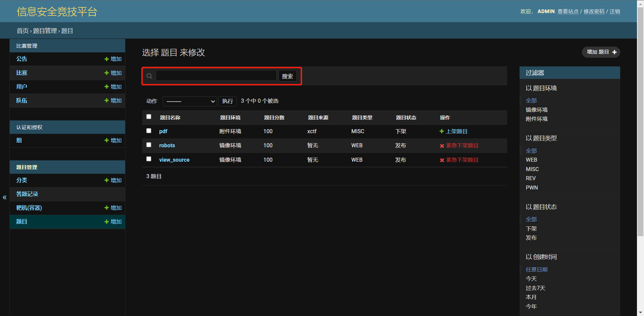This screenshot has width=644, height=316.
Task: Sort by the 题目类型 column header
Action: click(362, 117)
